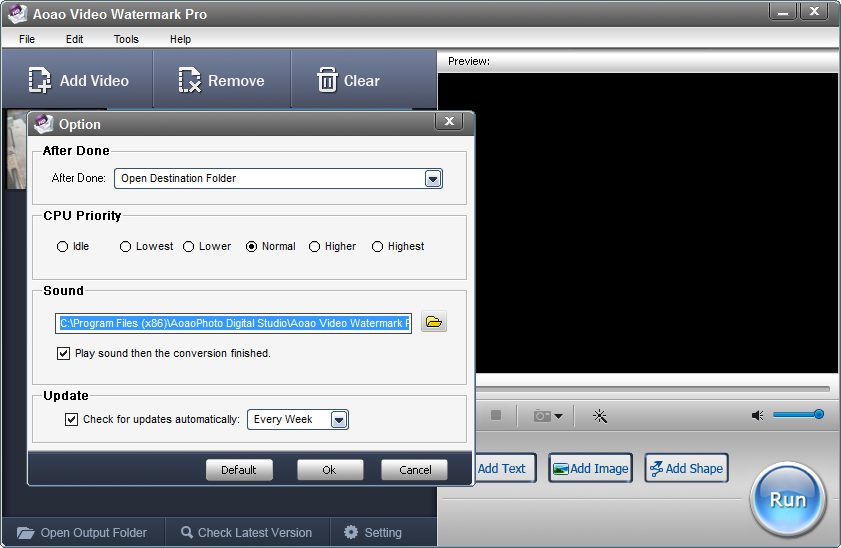
Task: Toggle Check for updates automatically checkbox
Action: click(71, 419)
